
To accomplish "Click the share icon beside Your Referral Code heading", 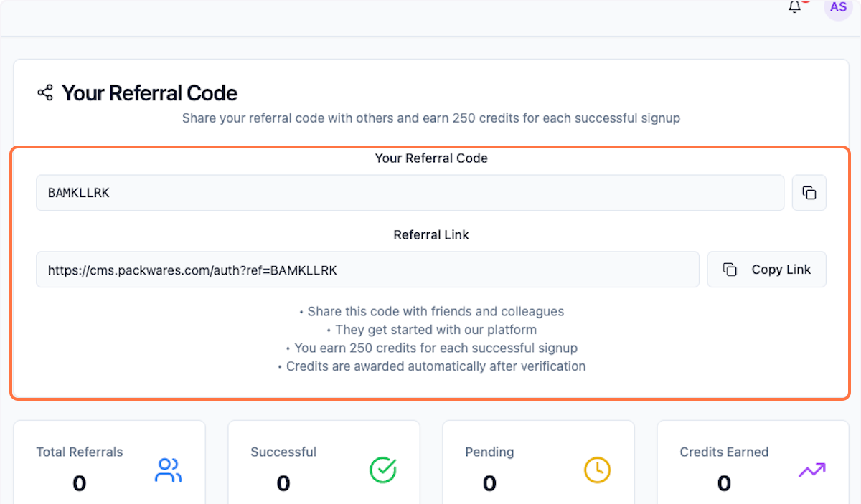I will [x=44, y=92].
